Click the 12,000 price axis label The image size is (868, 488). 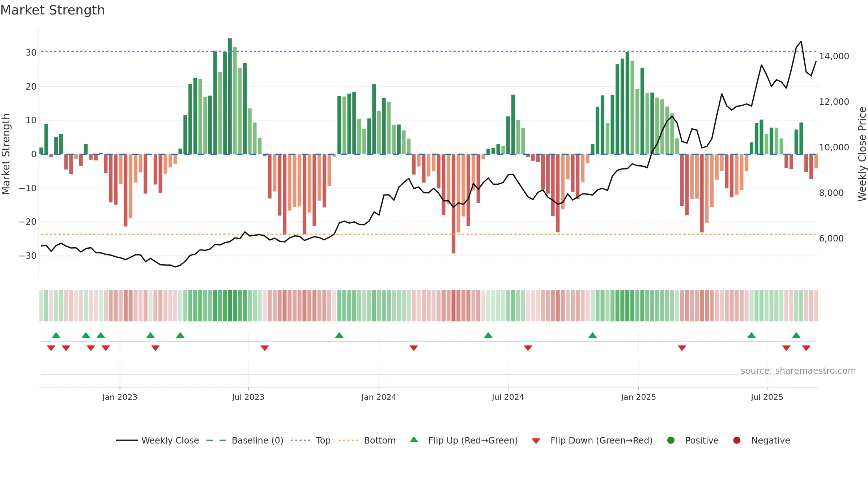tap(834, 102)
